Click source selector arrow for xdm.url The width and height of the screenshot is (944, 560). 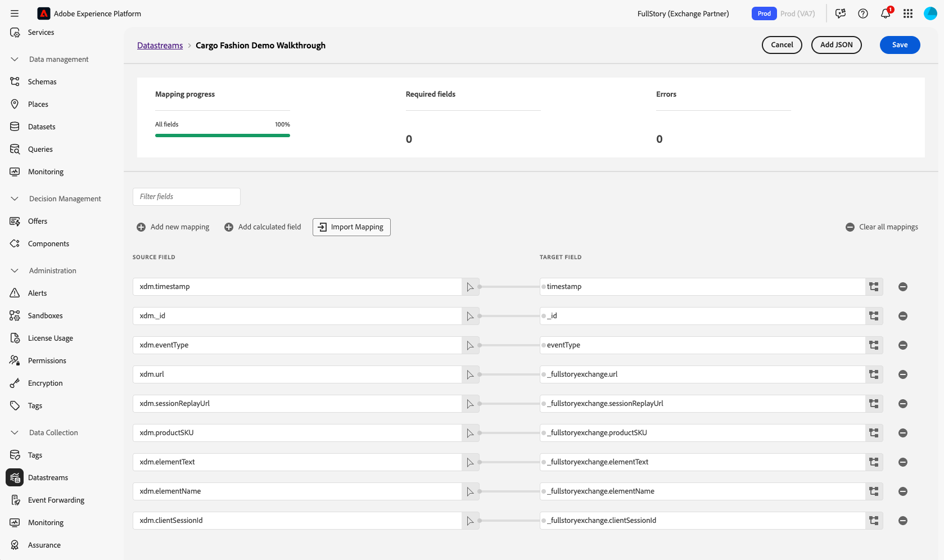tap(470, 374)
